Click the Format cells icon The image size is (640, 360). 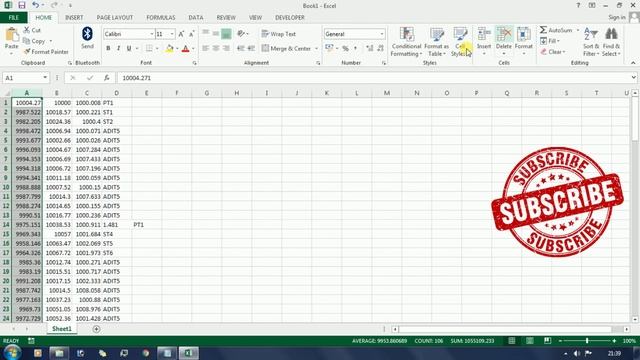pyautogui.click(x=523, y=34)
